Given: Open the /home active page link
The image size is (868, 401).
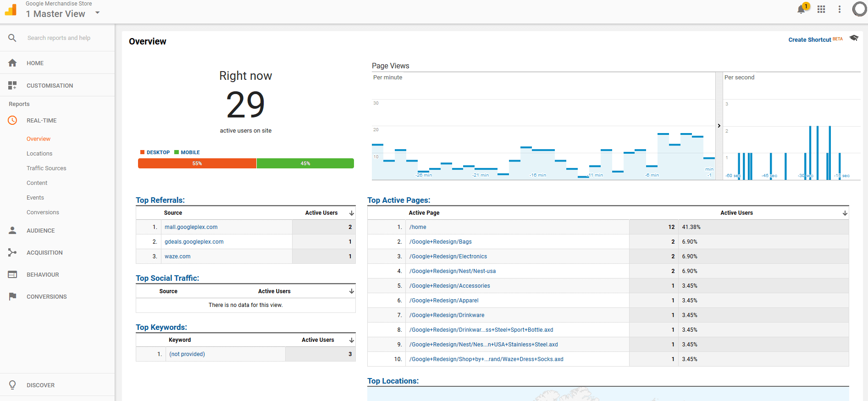Looking at the screenshot, I should tap(418, 227).
